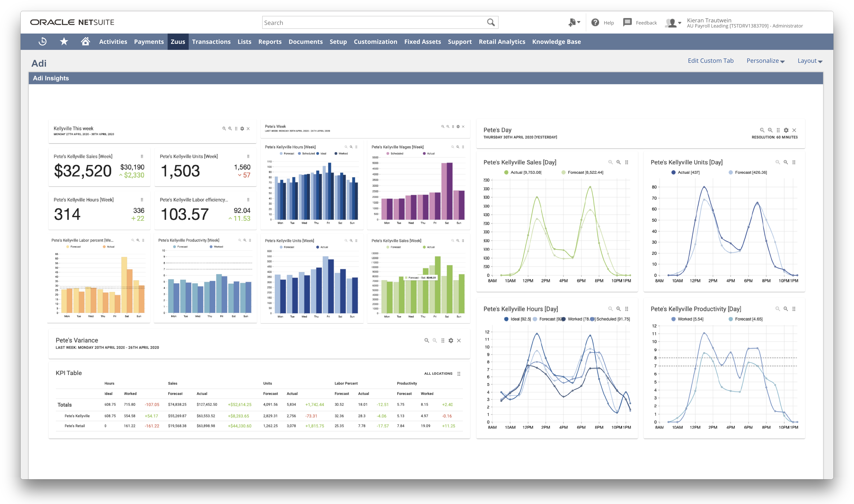Image resolution: width=854 pixels, height=504 pixels.
Task: Open the Layout dropdown
Action: (810, 61)
